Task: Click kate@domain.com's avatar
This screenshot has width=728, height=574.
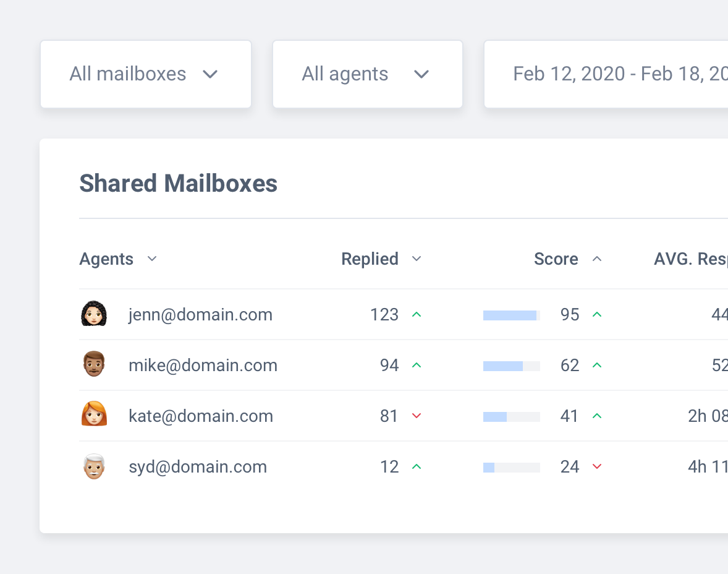Action: click(93, 416)
